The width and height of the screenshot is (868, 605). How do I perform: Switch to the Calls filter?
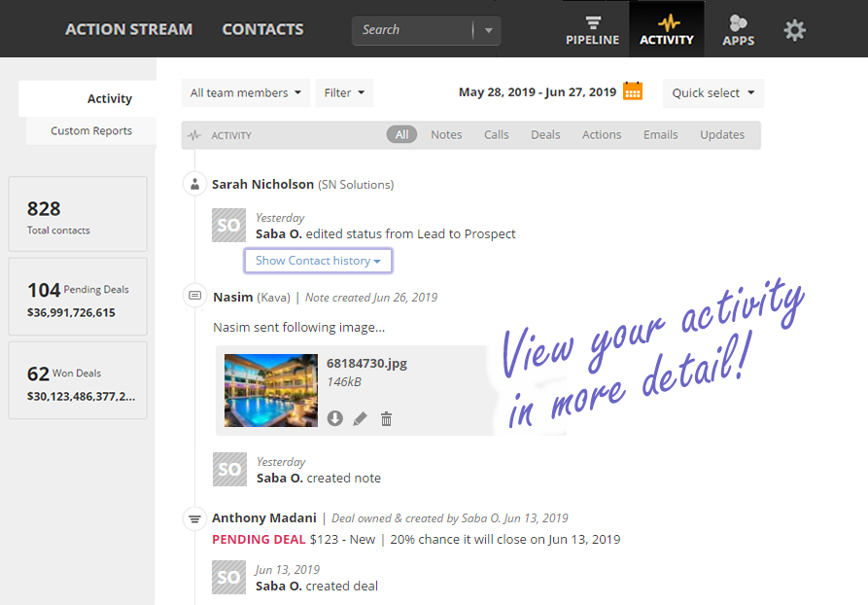pyautogui.click(x=496, y=134)
